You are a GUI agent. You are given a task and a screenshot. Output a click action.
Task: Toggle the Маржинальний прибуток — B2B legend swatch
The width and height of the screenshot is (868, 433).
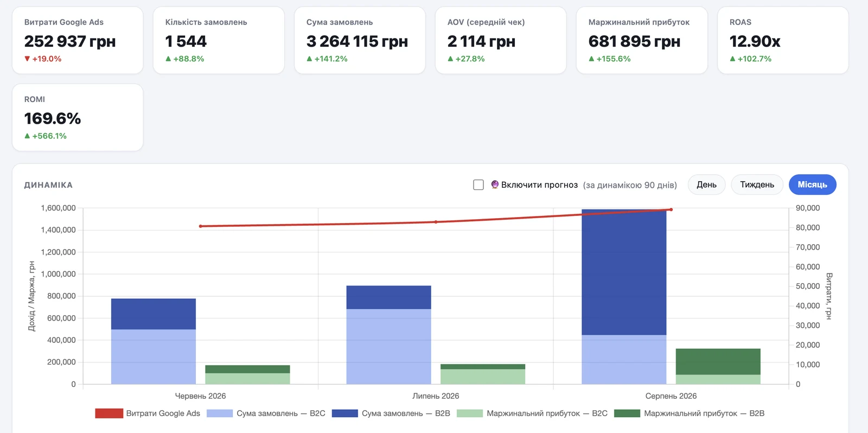tap(627, 413)
